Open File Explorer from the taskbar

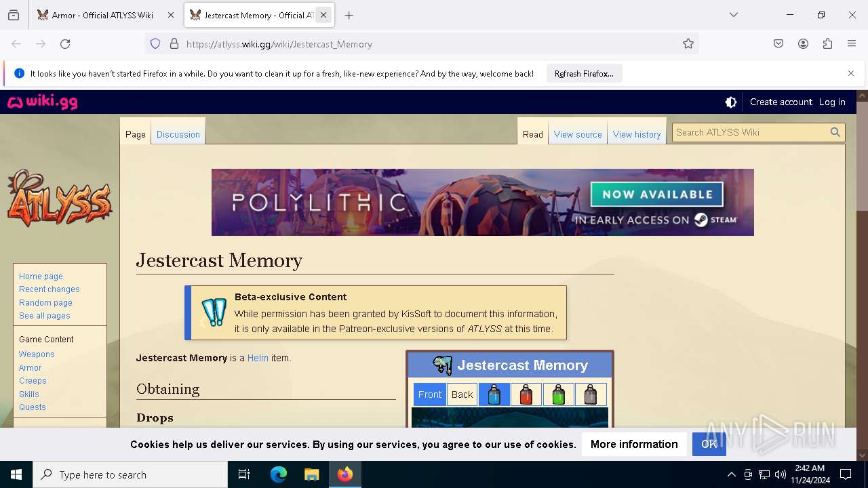[x=311, y=474]
